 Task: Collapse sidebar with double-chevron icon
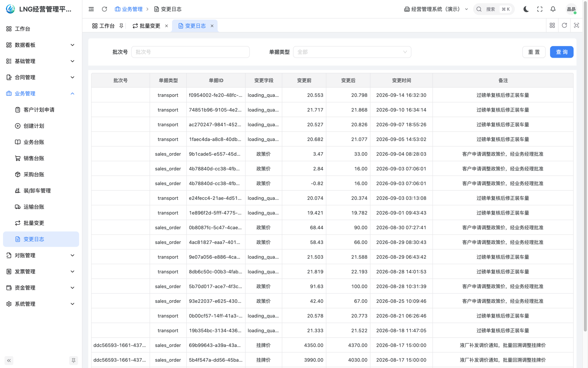[9, 361]
